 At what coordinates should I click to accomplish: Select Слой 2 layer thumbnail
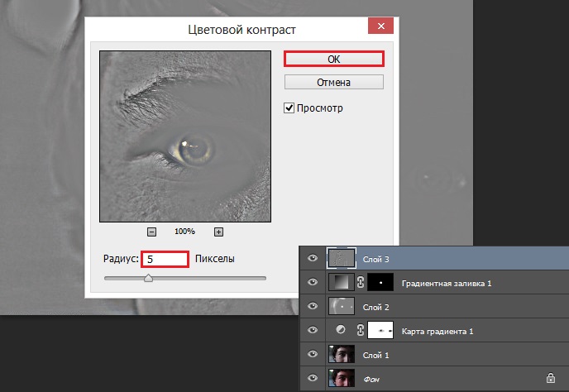pyautogui.click(x=341, y=306)
